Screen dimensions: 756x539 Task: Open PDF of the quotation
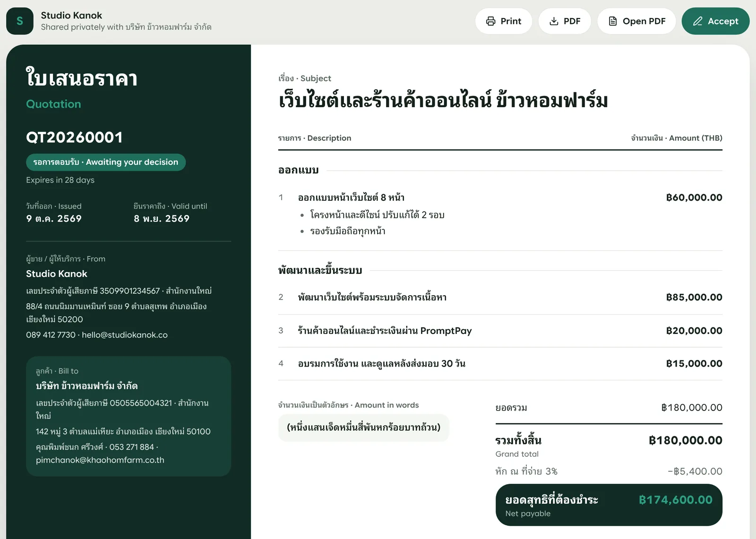(636, 21)
